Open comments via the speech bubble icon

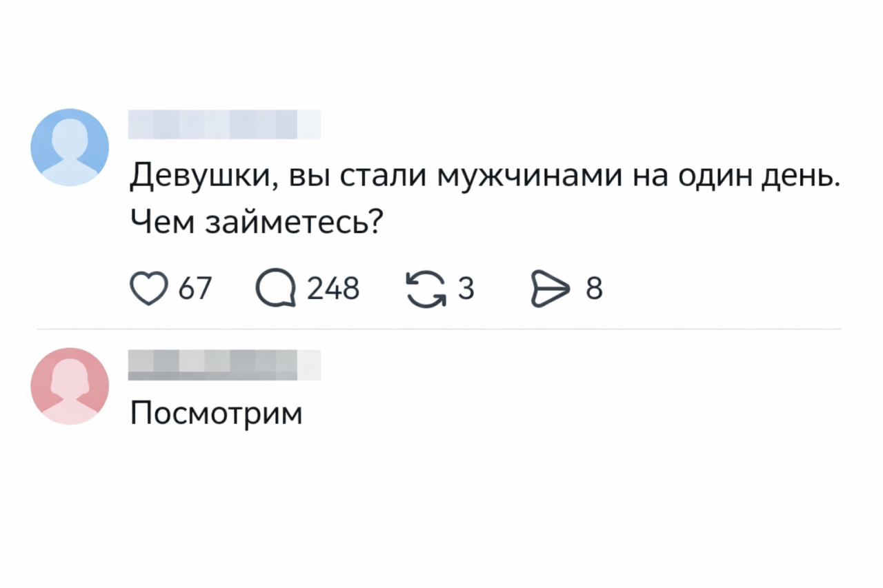coord(275,288)
